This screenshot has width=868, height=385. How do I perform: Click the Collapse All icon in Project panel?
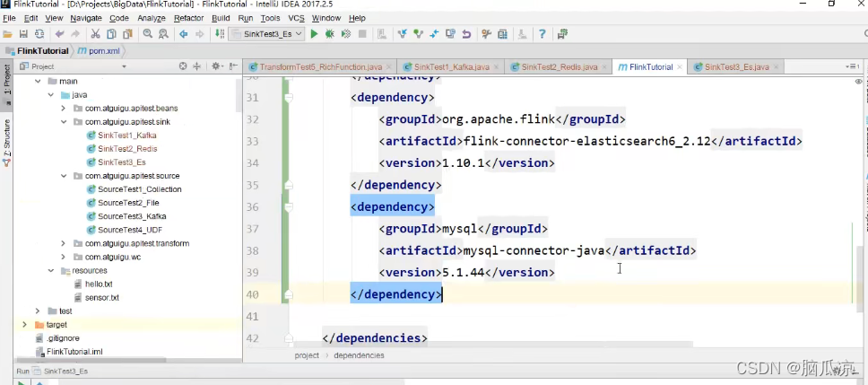[x=196, y=66]
